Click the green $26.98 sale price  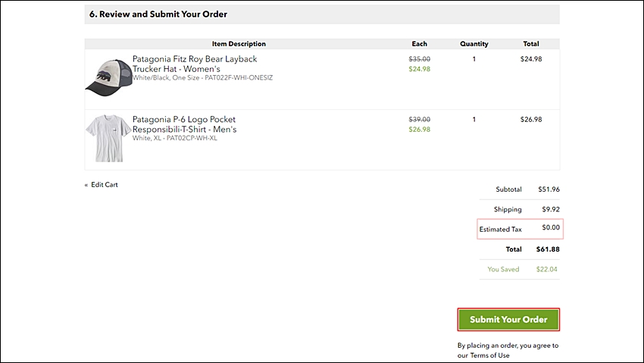pyautogui.click(x=419, y=130)
